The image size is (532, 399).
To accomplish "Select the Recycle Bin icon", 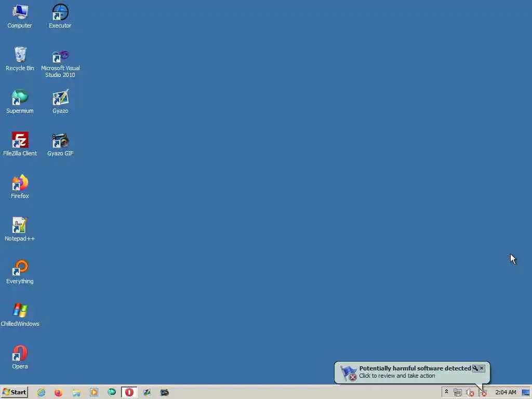I will click(x=20, y=59).
